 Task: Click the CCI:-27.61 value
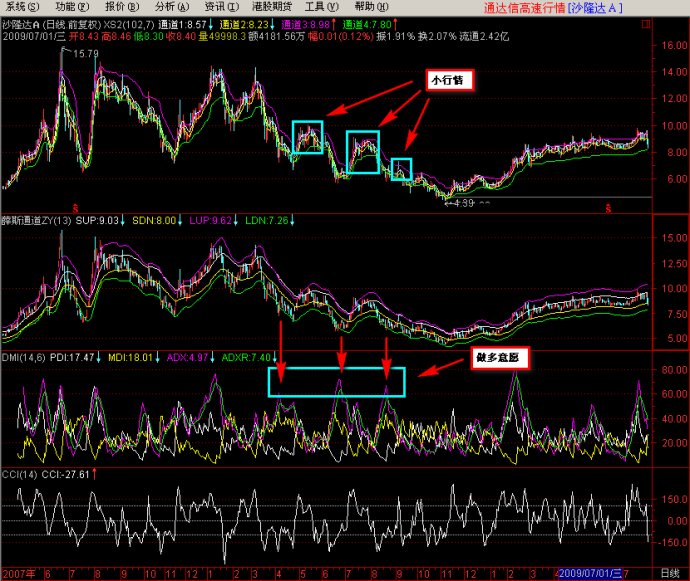click(x=66, y=475)
